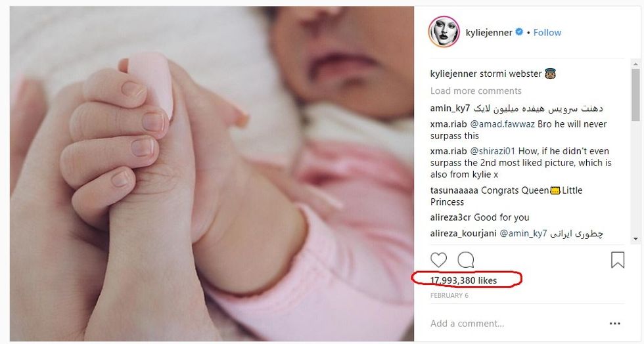644x344 pixels.
Task: View the 17,993,380 likes list
Action: point(463,280)
